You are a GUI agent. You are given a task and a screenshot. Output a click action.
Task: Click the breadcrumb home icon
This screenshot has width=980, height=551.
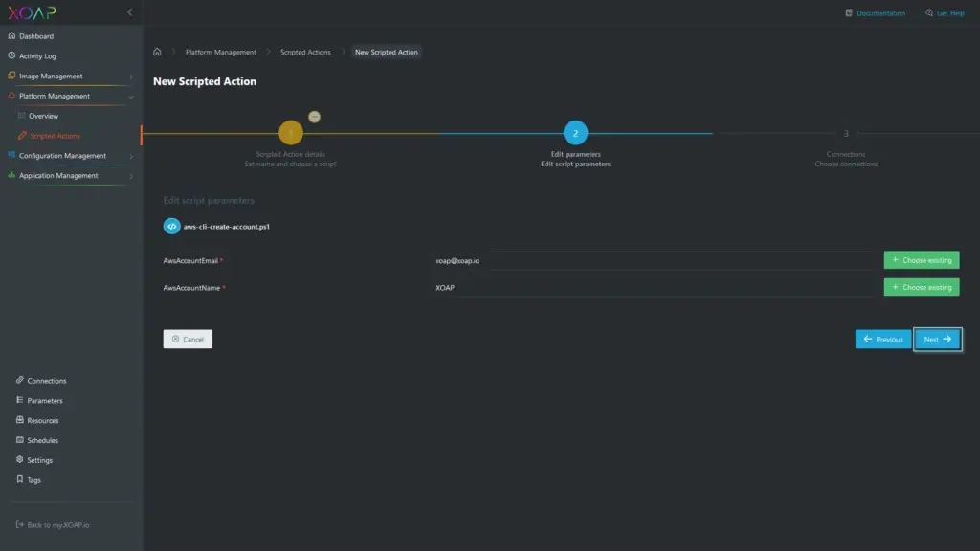[x=157, y=52]
